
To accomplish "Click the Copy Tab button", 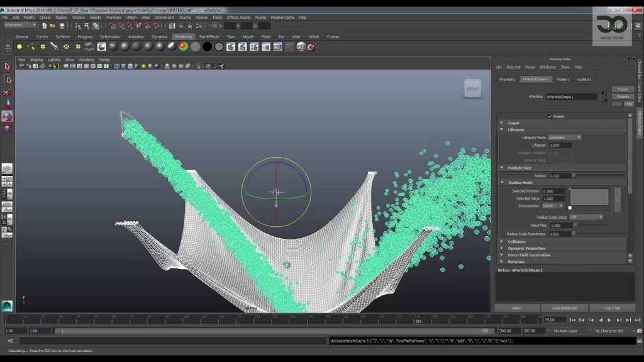I will [x=612, y=308].
